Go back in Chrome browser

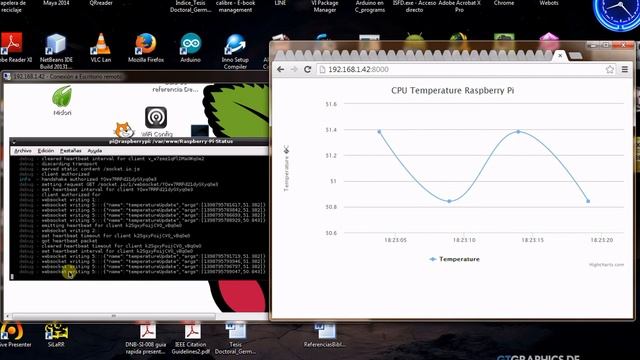(x=280, y=69)
